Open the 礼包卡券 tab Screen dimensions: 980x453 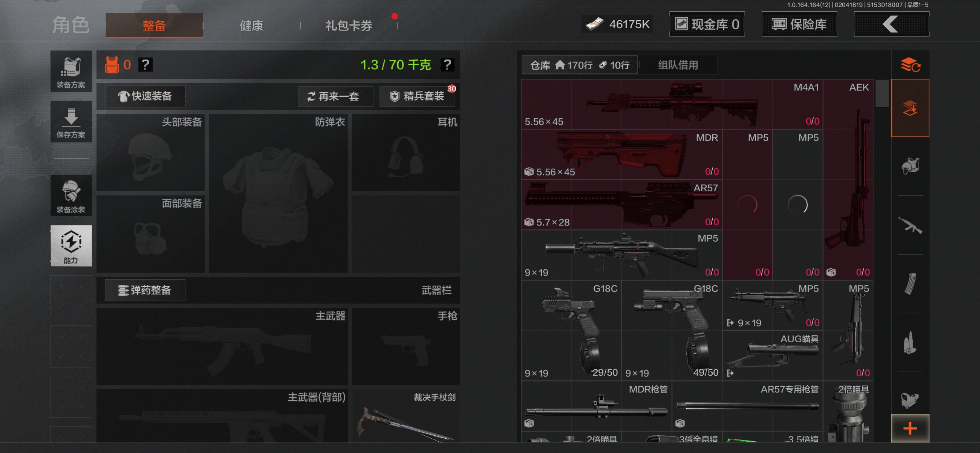(349, 26)
